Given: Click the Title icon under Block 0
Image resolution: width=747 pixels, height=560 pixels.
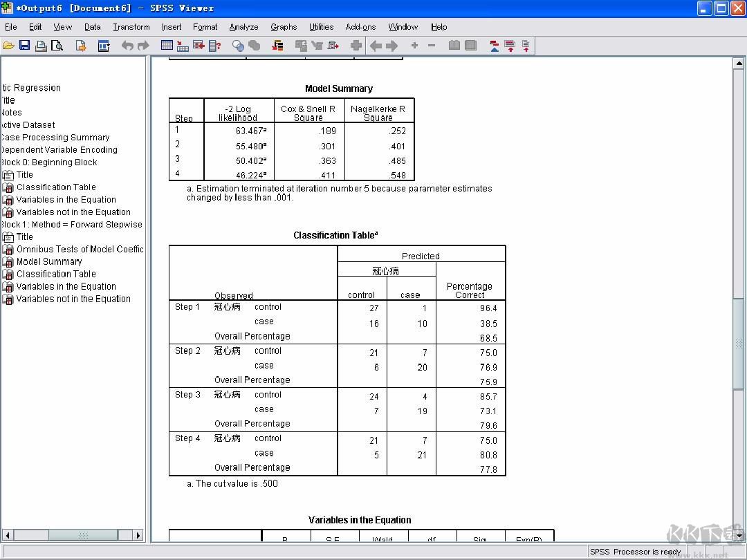Looking at the screenshot, I should [x=8, y=175].
